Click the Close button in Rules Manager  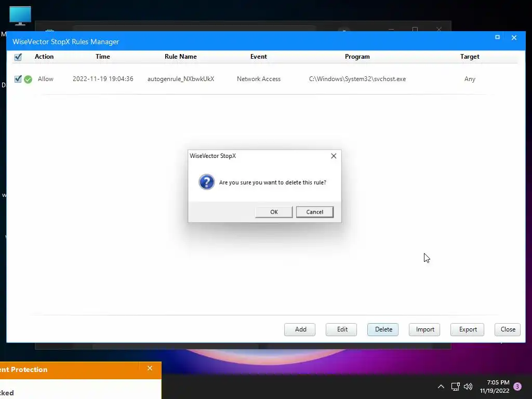click(x=508, y=329)
